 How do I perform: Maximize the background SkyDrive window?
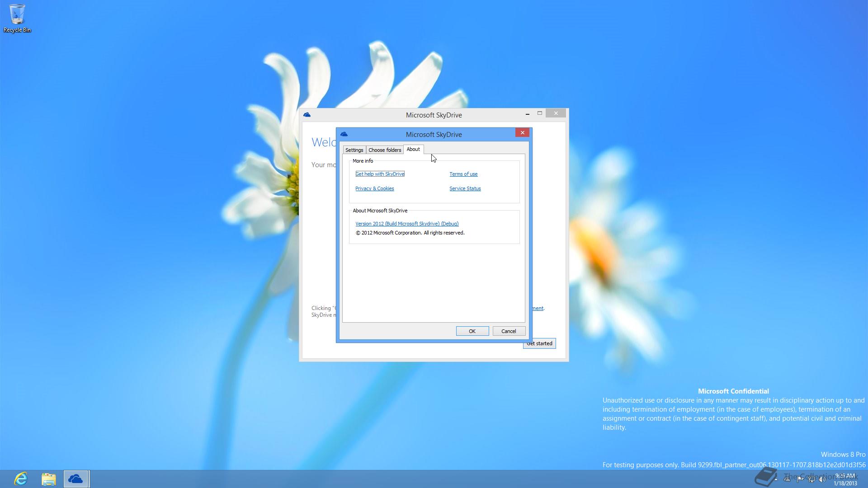pos(540,113)
